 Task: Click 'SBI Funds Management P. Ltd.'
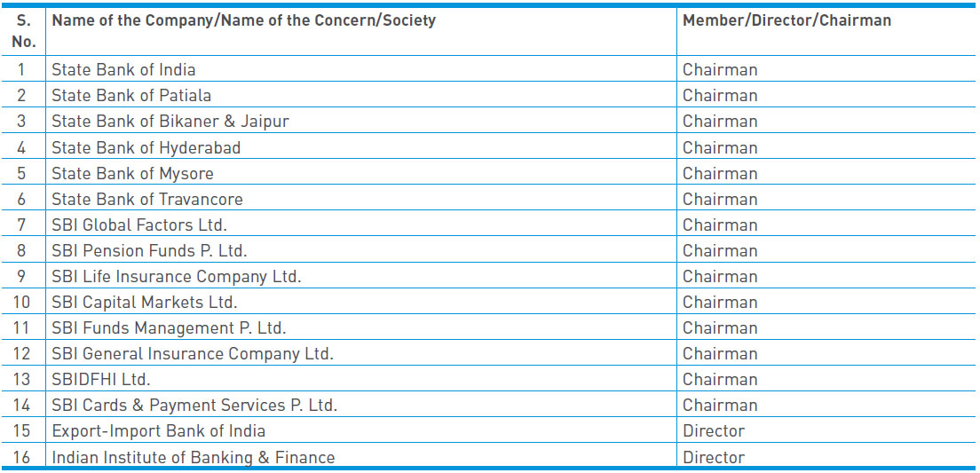169,327
